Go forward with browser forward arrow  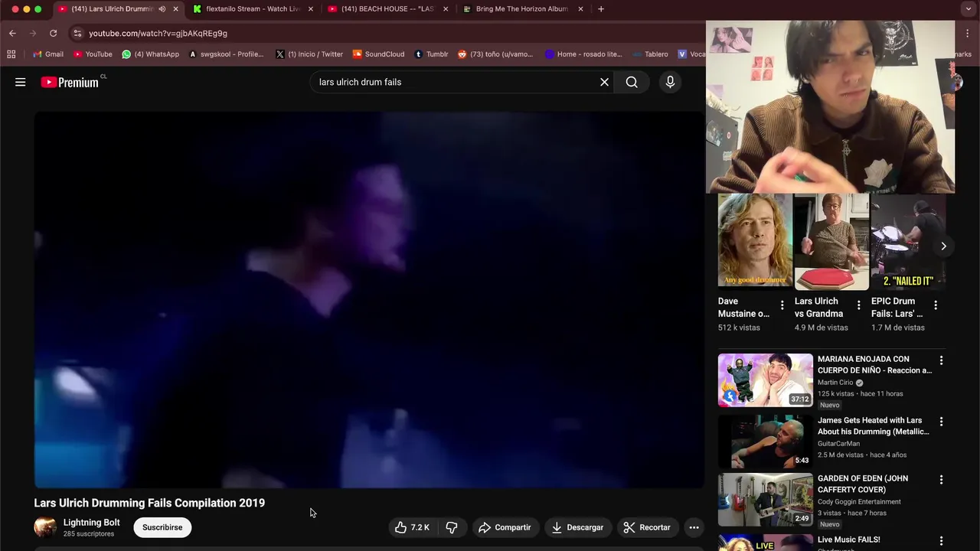click(32, 33)
